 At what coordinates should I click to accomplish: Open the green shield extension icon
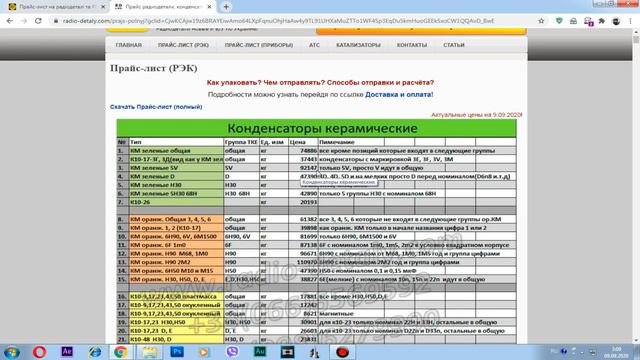pyautogui.click(x=559, y=21)
